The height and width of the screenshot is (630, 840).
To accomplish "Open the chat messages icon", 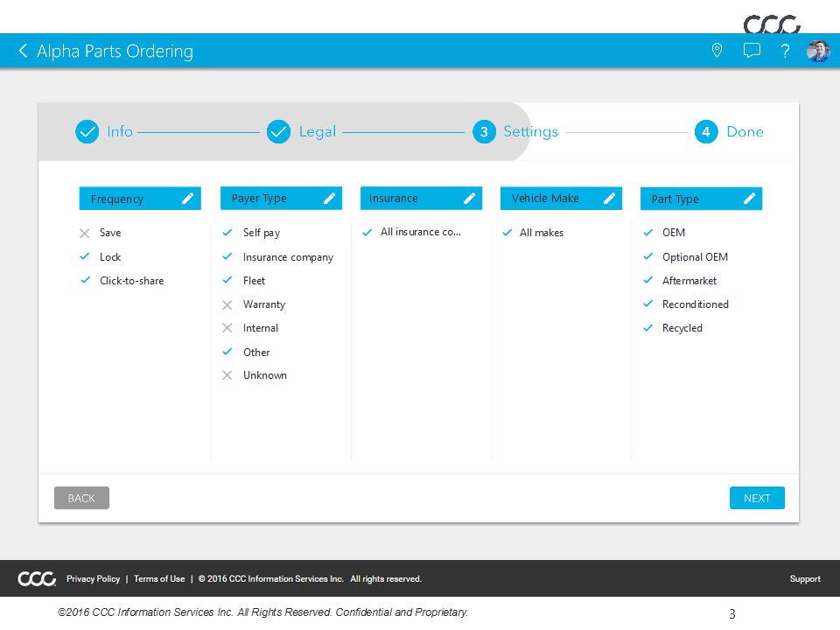I will point(752,51).
